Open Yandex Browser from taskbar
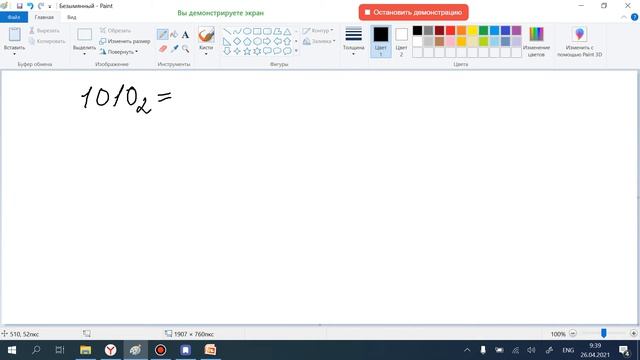 click(111, 350)
